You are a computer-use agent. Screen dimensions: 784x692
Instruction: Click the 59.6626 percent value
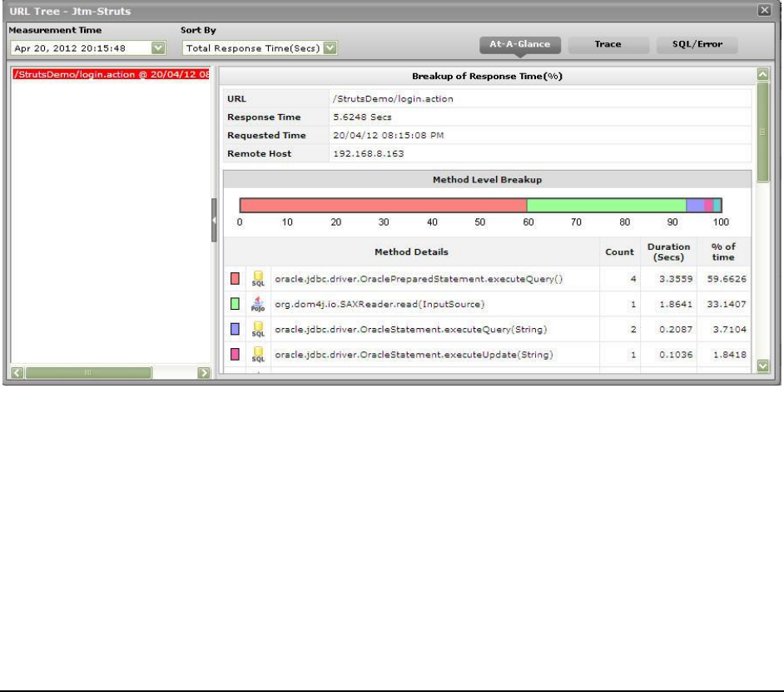point(727,279)
